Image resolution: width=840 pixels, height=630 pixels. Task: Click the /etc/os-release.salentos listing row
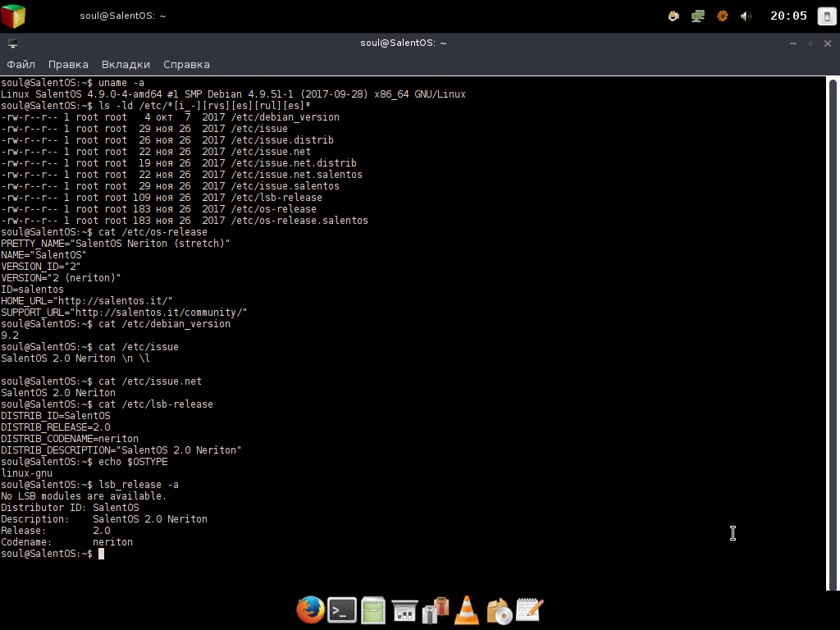[185, 221]
